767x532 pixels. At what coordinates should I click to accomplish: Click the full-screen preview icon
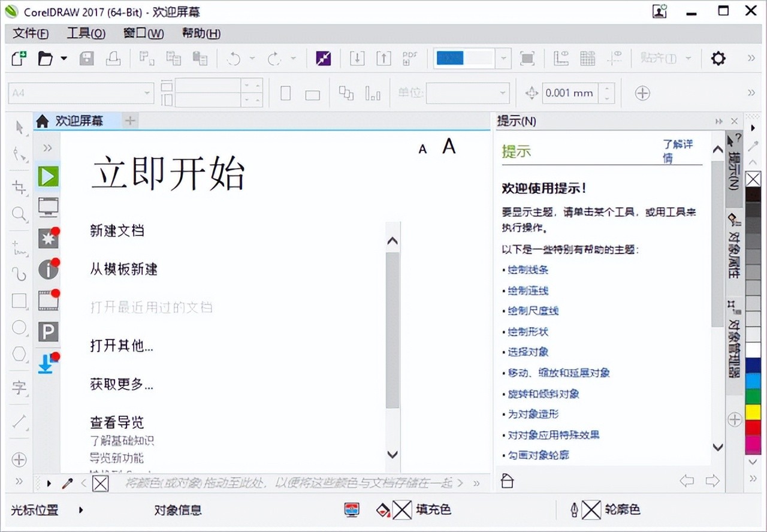[527, 58]
